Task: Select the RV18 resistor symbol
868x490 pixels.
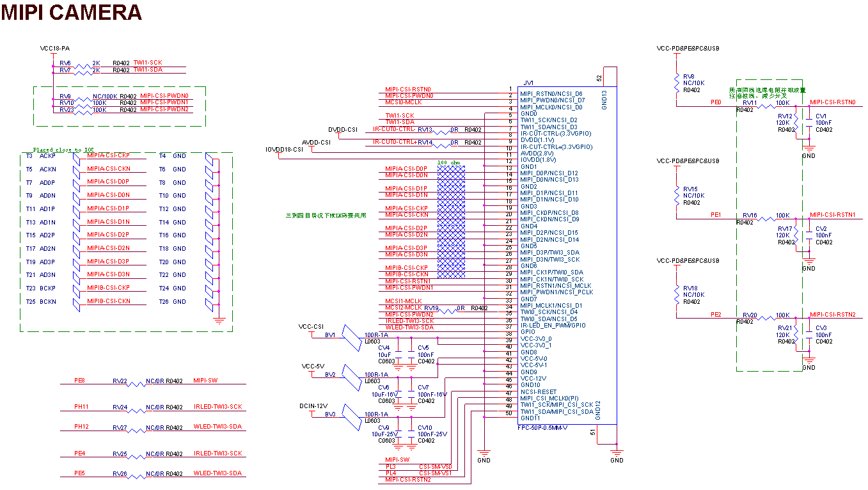Action: [x=676, y=295]
